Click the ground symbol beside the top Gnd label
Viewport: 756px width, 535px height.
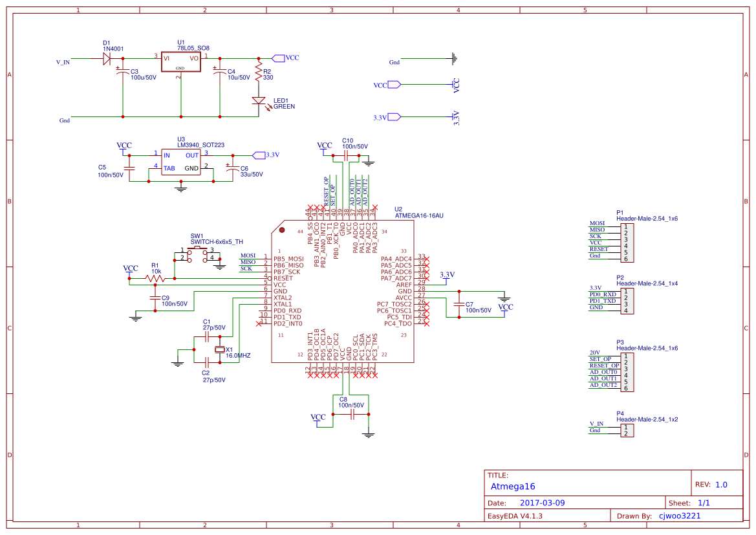454,59
